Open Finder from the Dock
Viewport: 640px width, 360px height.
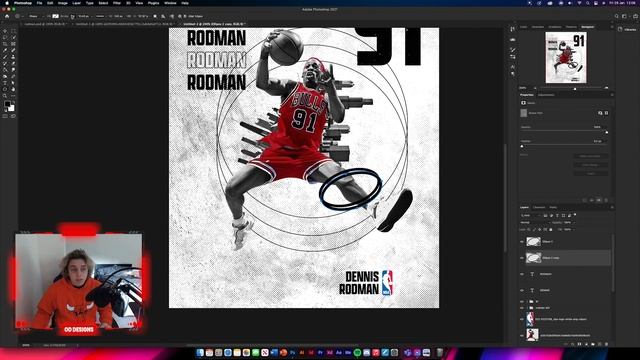[x=200, y=352]
